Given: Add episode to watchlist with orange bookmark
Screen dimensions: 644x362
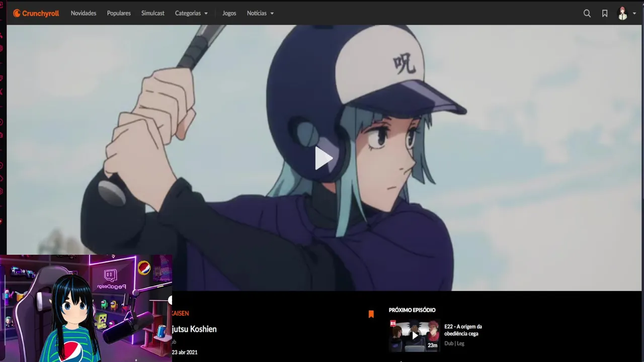Looking at the screenshot, I should [x=371, y=314].
